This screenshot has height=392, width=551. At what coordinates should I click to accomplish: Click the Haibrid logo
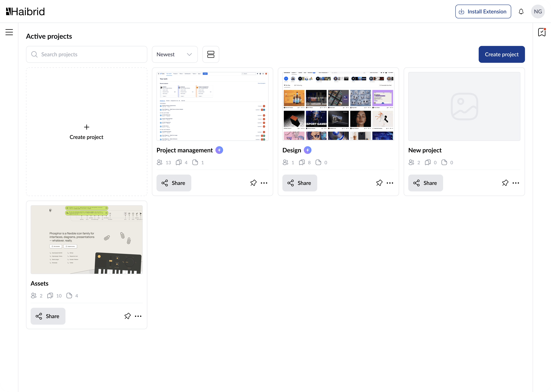(25, 12)
